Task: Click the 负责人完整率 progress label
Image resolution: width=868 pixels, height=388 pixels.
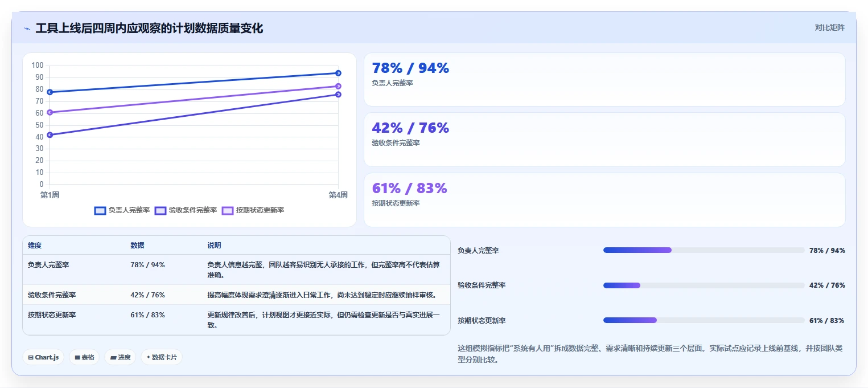Action: point(478,251)
